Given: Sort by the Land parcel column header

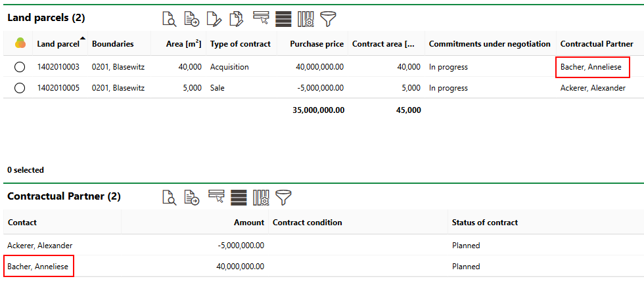Looking at the screenshot, I should (58, 44).
